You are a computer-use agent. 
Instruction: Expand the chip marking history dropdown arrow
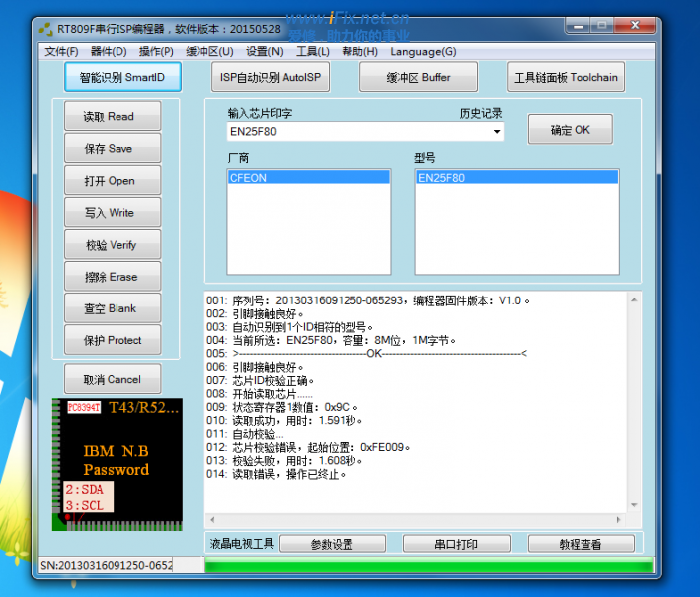tap(497, 132)
